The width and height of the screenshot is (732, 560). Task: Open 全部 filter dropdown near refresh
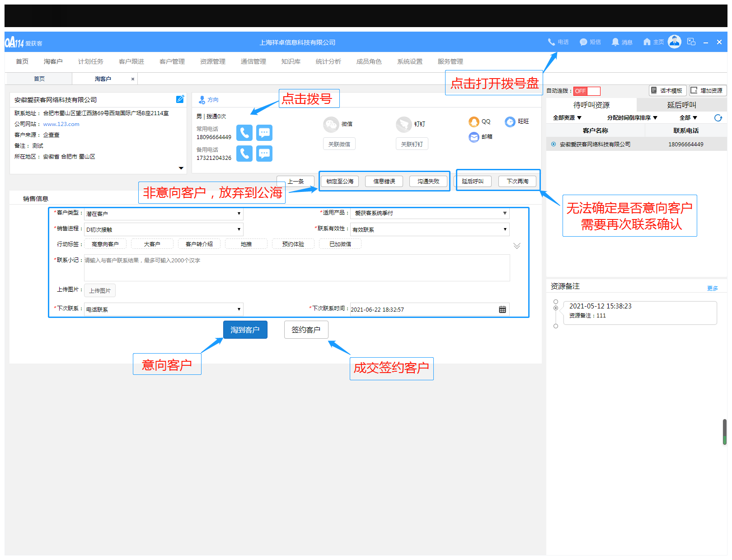tap(688, 118)
